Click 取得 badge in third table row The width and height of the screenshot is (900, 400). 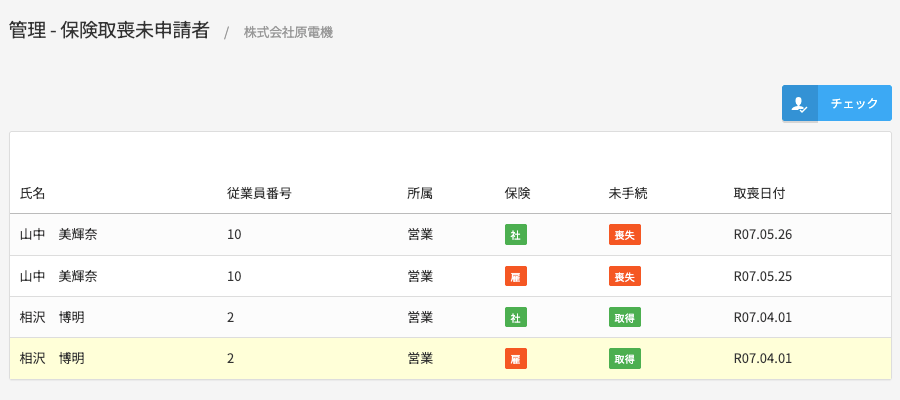coord(625,317)
